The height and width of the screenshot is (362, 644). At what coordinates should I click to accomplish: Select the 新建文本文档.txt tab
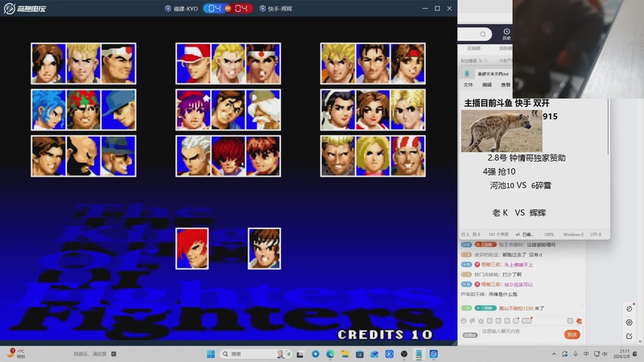493,74
